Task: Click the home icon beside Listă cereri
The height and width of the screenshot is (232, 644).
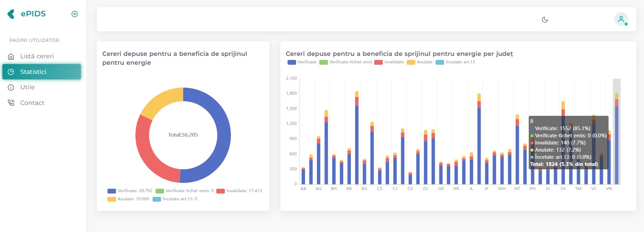Action: [x=11, y=56]
